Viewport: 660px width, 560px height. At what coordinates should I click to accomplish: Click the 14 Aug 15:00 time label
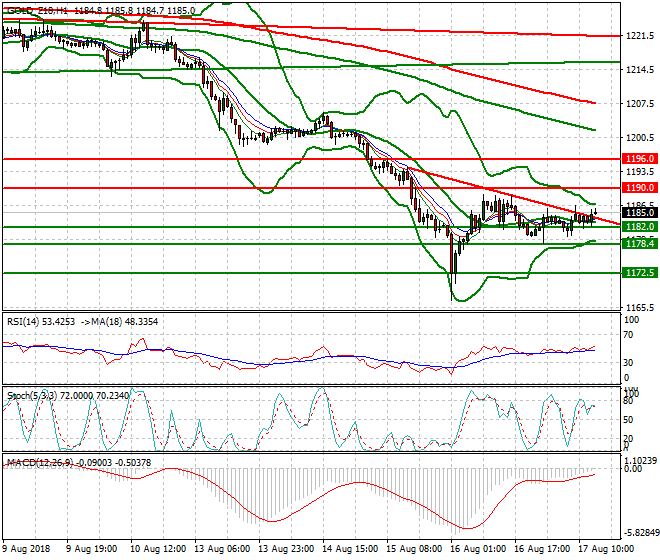pos(350,549)
